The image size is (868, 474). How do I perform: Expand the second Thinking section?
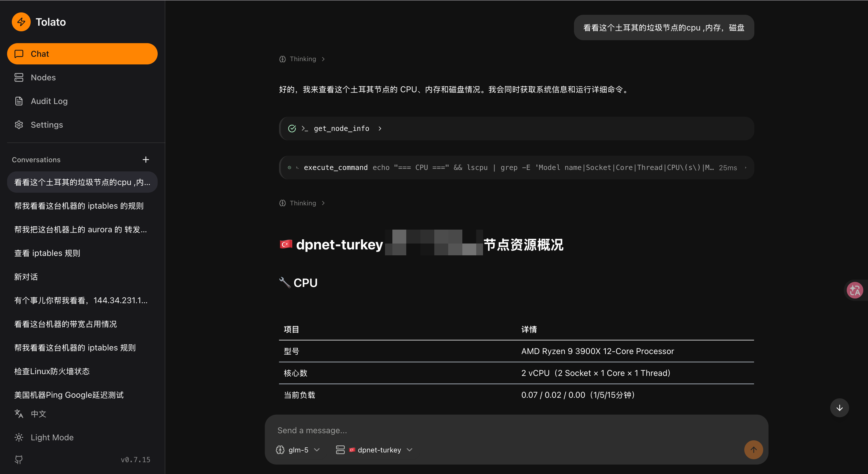tap(302, 203)
